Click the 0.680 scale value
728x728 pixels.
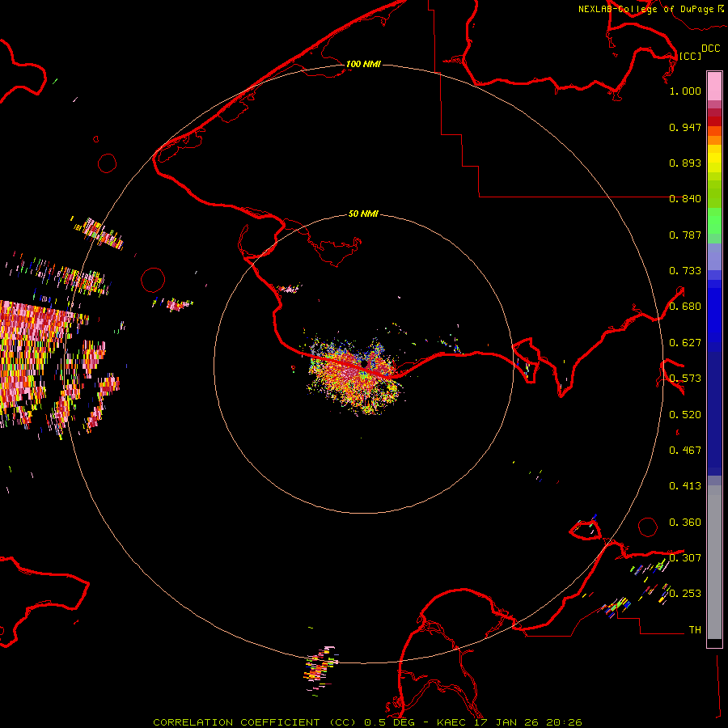(685, 307)
